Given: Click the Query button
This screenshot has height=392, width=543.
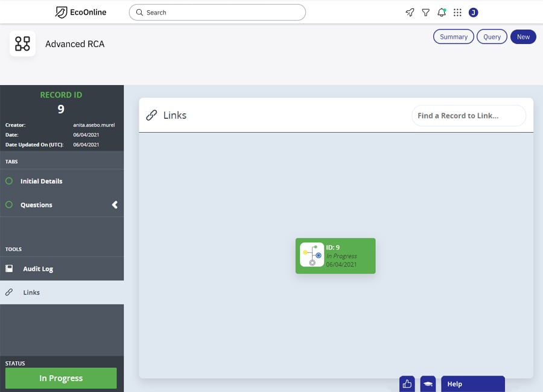Looking at the screenshot, I should [x=492, y=37].
